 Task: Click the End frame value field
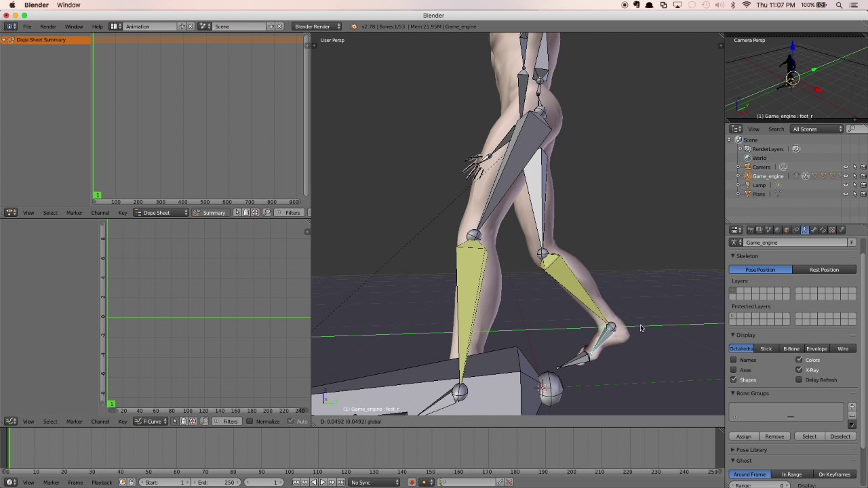click(216, 483)
